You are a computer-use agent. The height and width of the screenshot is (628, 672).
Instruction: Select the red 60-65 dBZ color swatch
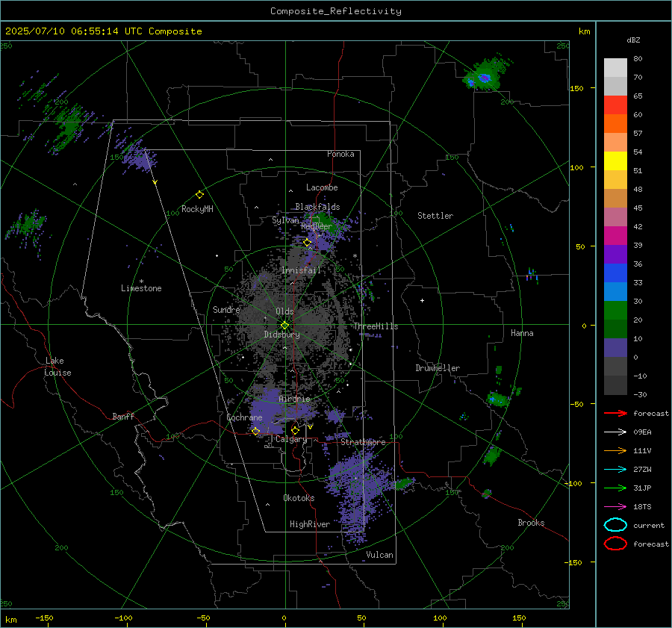(x=615, y=105)
